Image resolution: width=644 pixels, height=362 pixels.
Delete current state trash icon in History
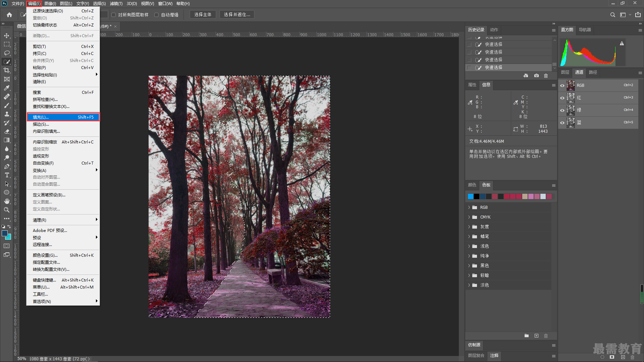pos(546,76)
